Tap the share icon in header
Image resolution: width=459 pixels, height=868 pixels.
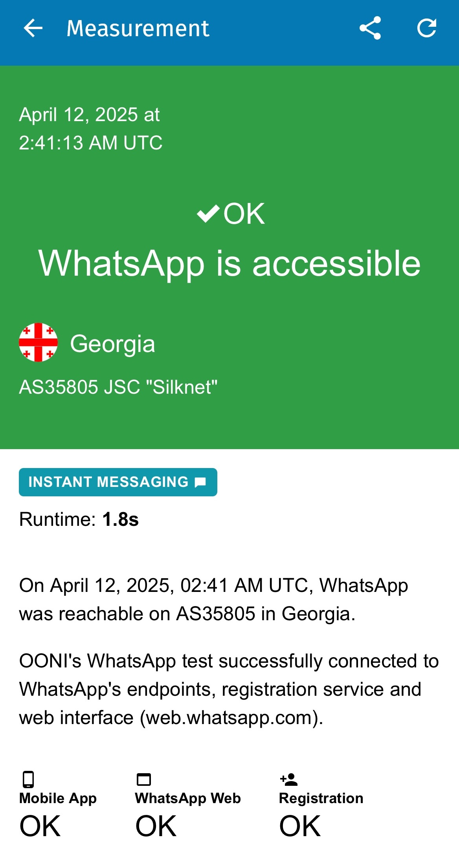coord(370,28)
